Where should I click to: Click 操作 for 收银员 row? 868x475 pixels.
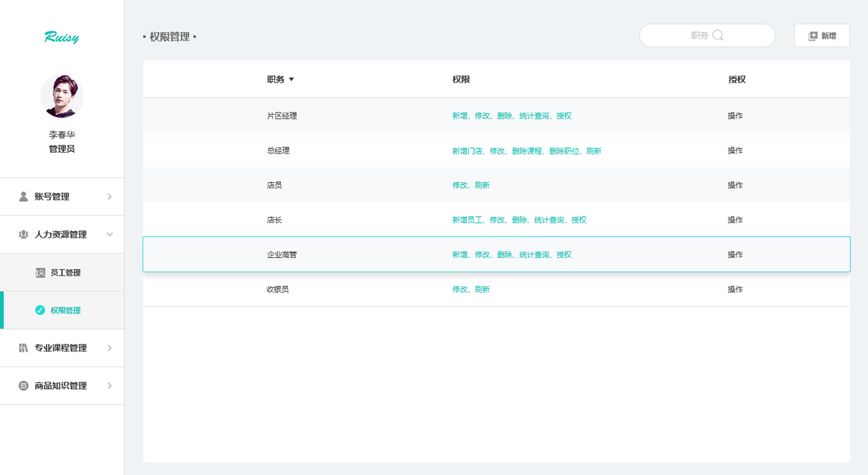click(x=735, y=289)
